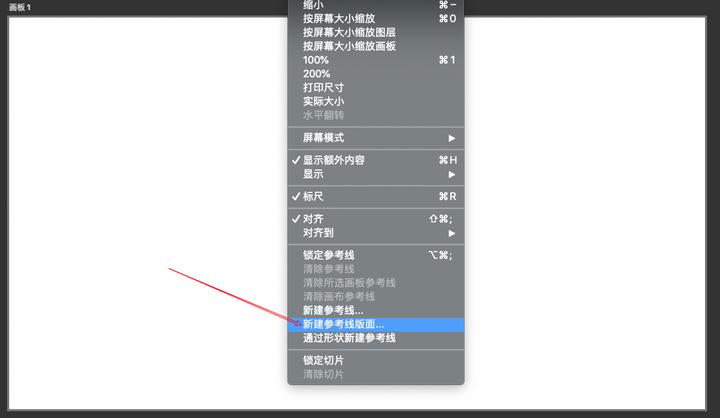This screenshot has height=418, width=720.
Task: Toggle 显示额外内容 checked option
Action: point(376,160)
